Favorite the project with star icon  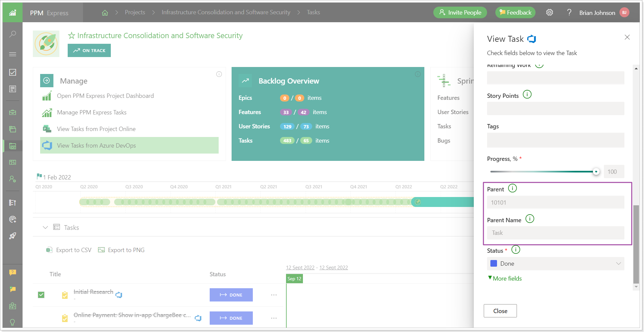(71, 35)
